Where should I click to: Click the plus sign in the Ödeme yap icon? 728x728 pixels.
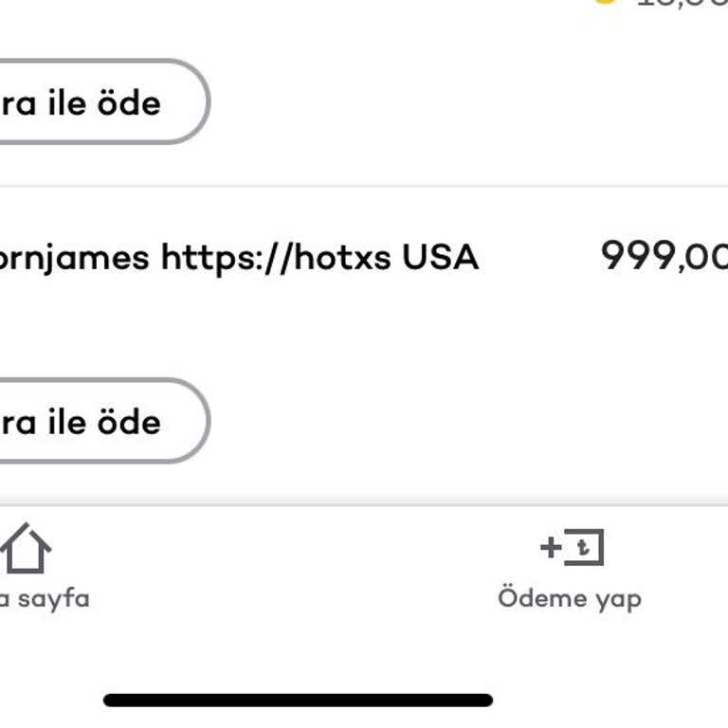551,547
